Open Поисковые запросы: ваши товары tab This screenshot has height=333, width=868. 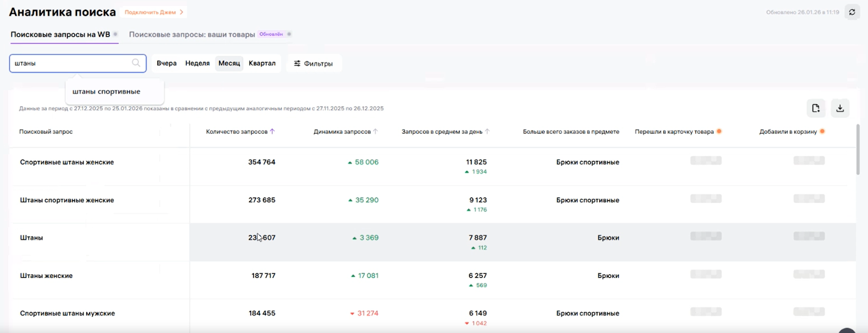(192, 34)
